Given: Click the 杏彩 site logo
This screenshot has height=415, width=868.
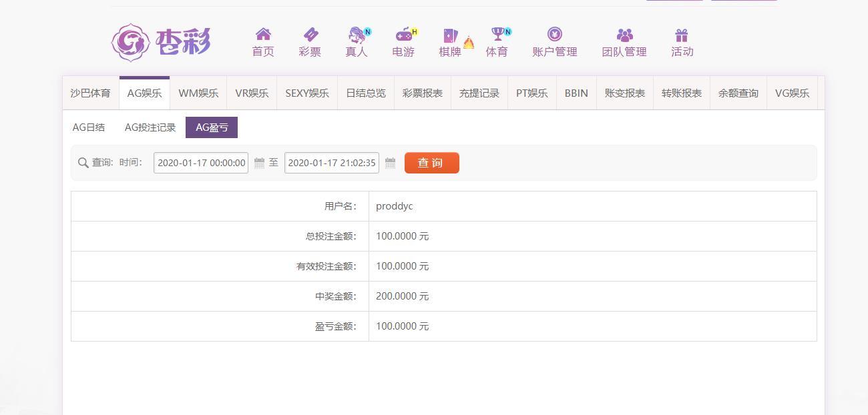Looking at the screenshot, I should 161,43.
